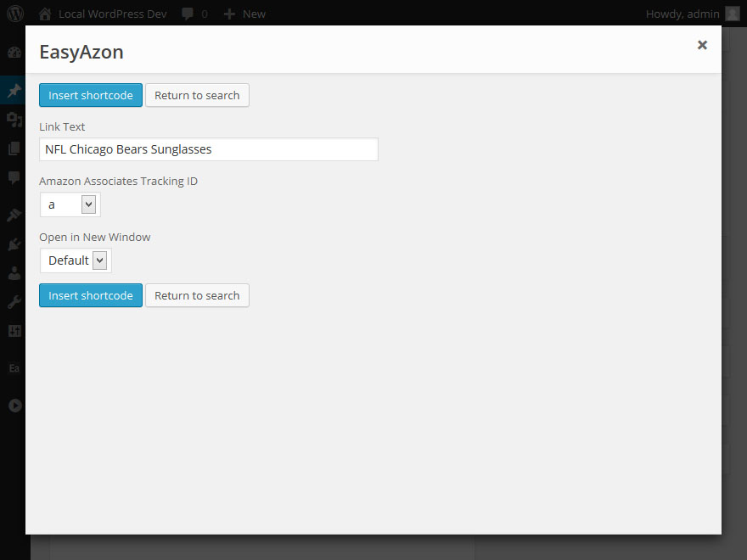The height and width of the screenshot is (560, 747).
Task: Click the home icon in admin bar
Action: 45,14
